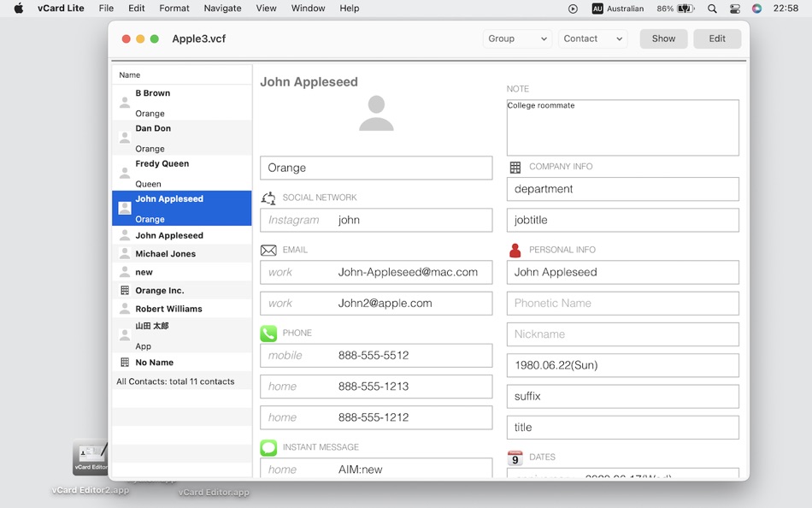Select the 山田 太郎 contact
Screen dimensions: 812x508
point(182,335)
